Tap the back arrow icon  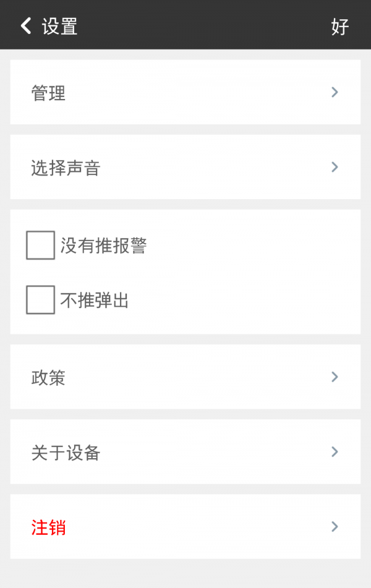pyautogui.click(x=26, y=26)
